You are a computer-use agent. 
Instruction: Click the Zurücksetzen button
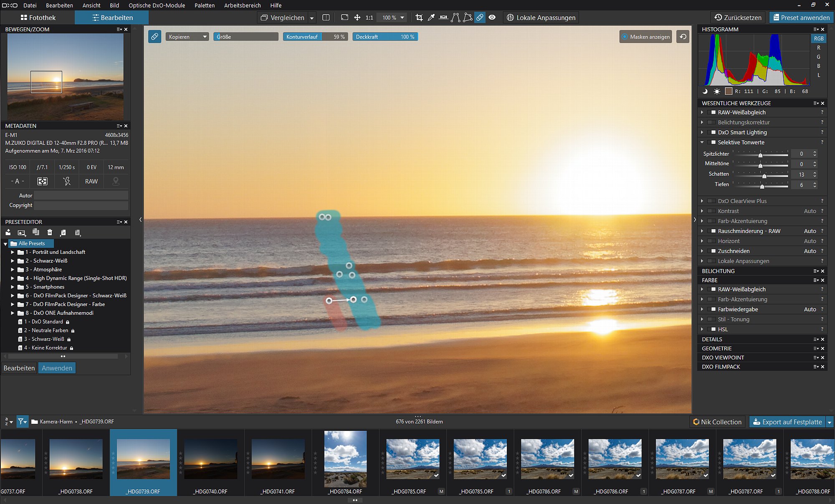click(738, 18)
